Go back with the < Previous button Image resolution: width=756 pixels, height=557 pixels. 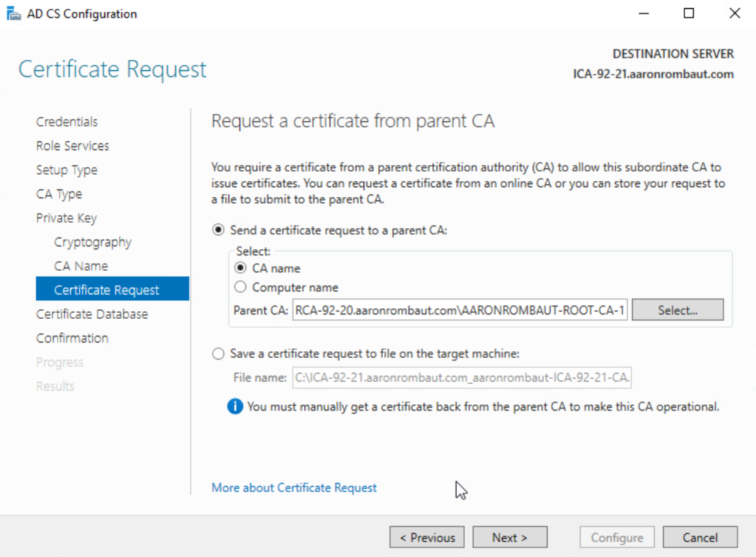coord(427,538)
